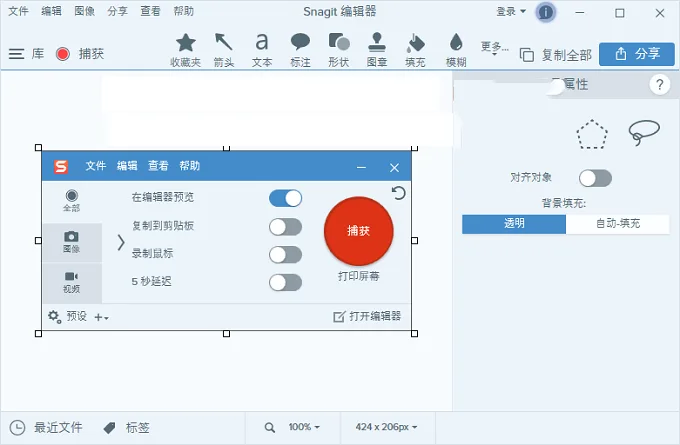The height and width of the screenshot is (445, 680).
Task: Open 文件 menu in capture window
Action: [x=95, y=166]
